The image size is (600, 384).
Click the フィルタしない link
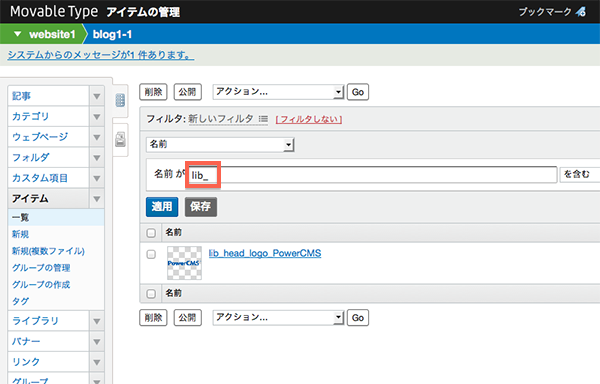(309, 119)
